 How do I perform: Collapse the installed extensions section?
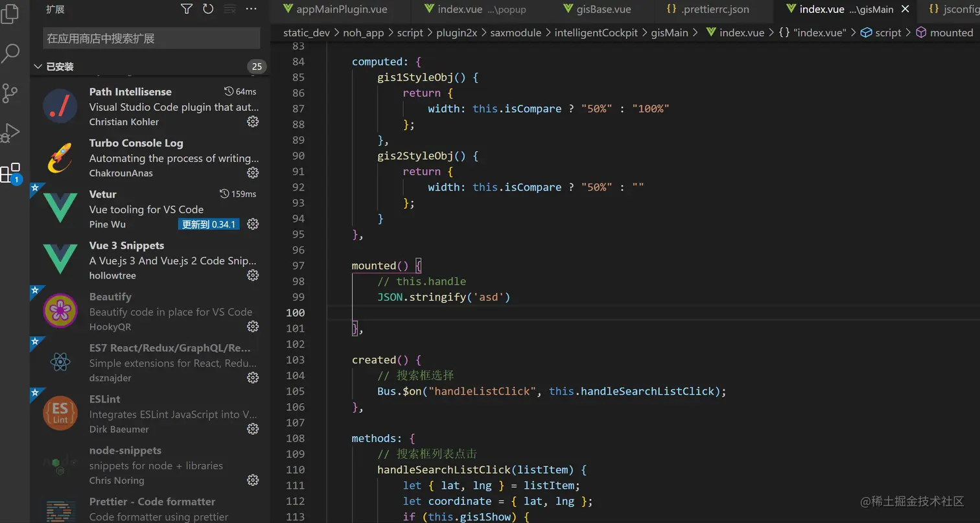point(38,67)
